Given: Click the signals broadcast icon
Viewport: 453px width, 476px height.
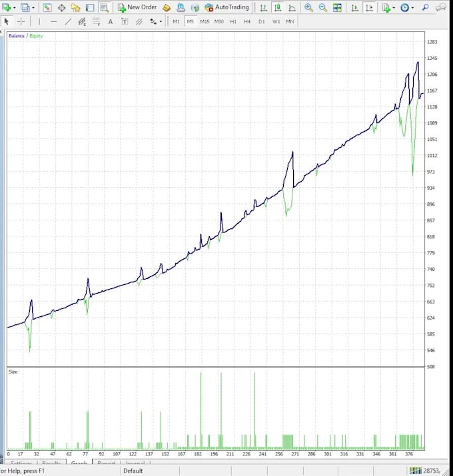Looking at the screenshot, I should point(195,7).
